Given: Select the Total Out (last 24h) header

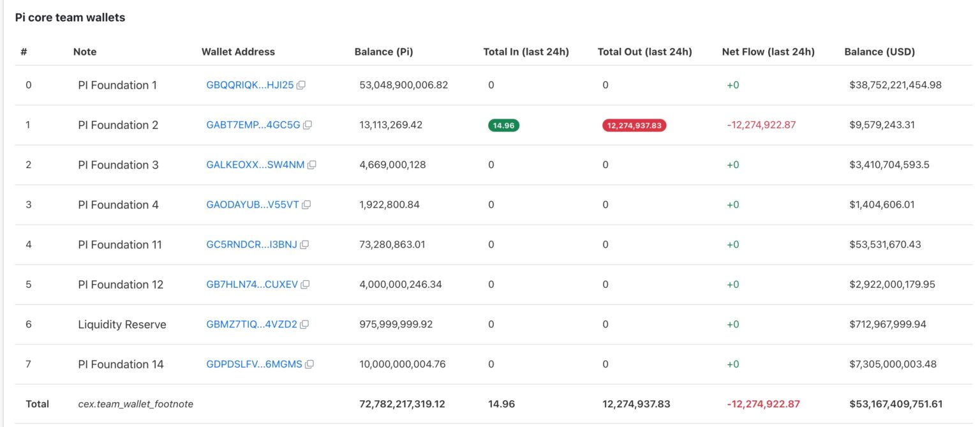Looking at the screenshot, I should 644,52.
